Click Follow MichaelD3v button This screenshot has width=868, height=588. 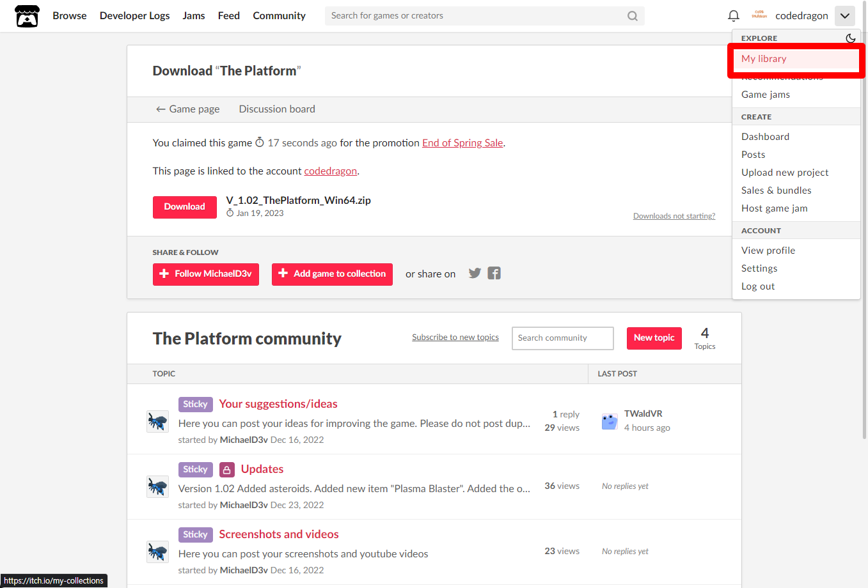(x=206, y=274)
